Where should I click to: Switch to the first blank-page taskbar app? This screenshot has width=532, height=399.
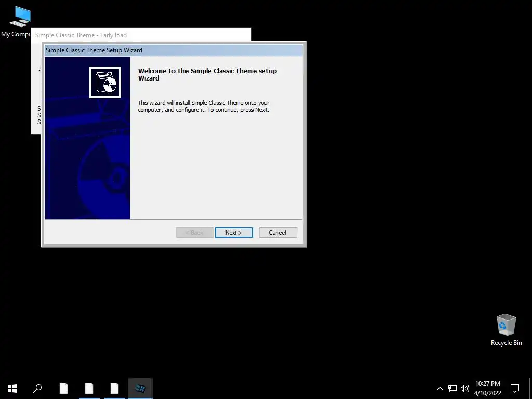click(63, 389)
